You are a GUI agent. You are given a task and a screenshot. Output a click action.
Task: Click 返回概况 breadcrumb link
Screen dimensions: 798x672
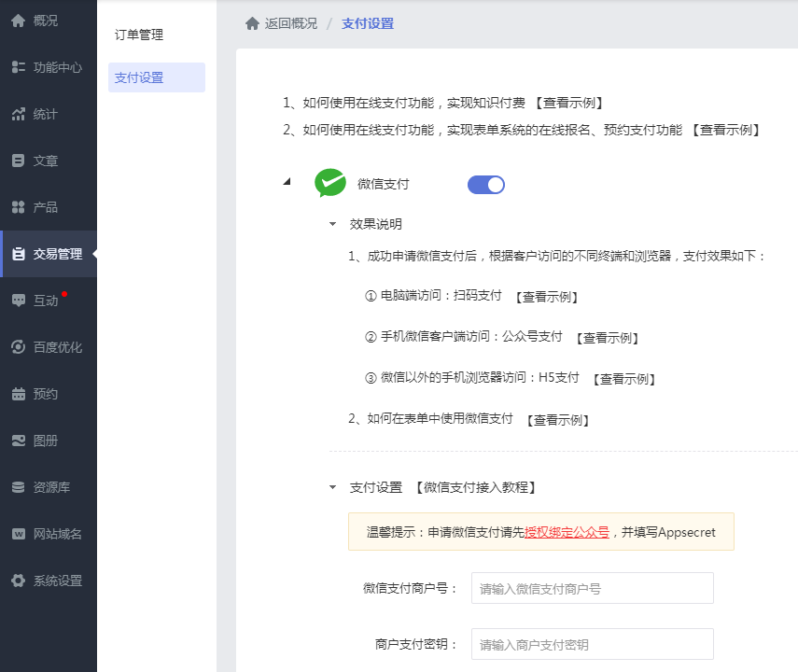(290, 23)
